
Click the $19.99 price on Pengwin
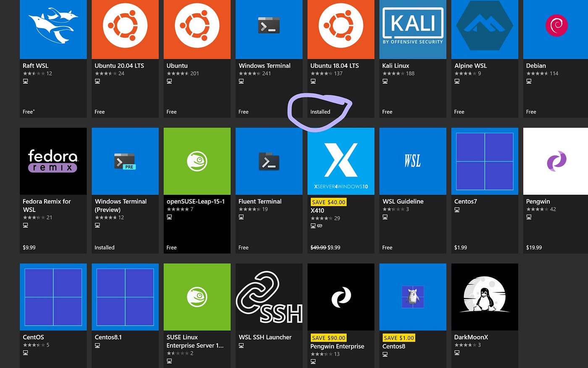[534, 247]
